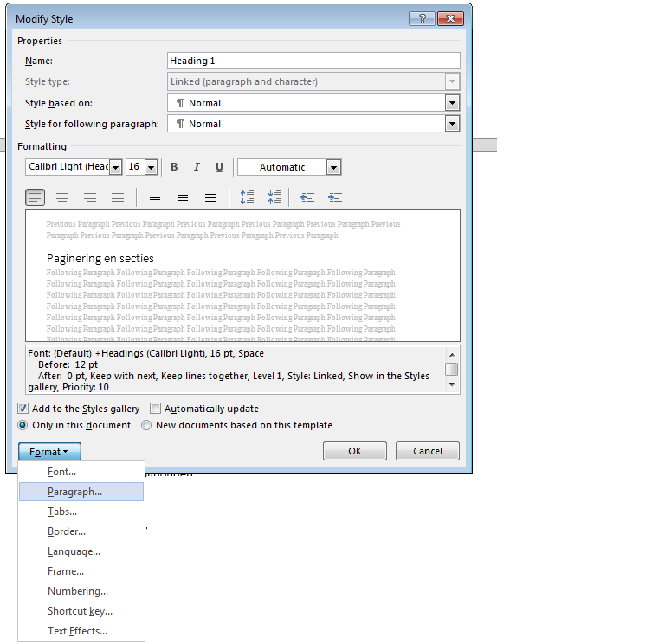
Task: Toggle Underline formatting button
Action: click(x=219, y=167)
